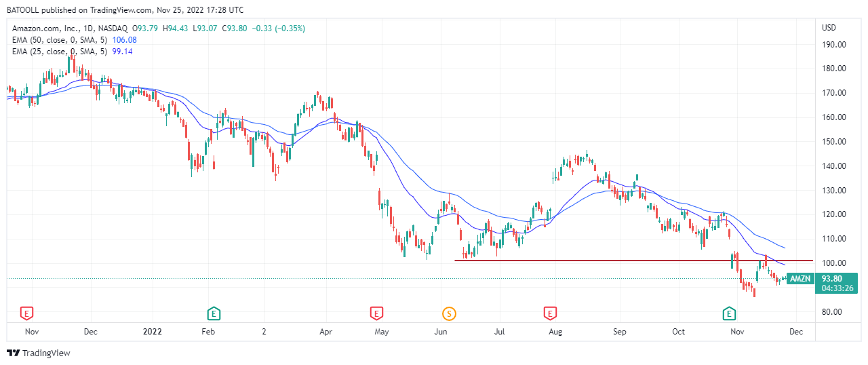Screen dimensions: 868x365
Task: Click the 04:33:26 bar countdown timer
Action: (x=836, y=288)
